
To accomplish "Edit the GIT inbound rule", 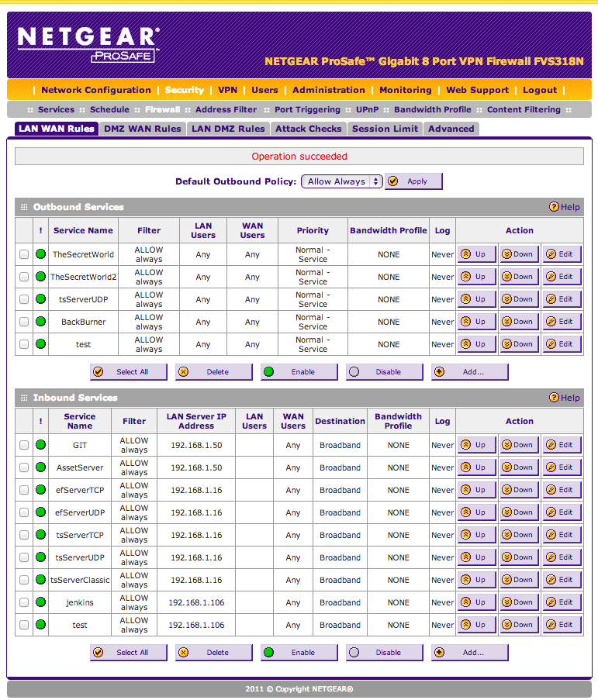I will 562,445.
